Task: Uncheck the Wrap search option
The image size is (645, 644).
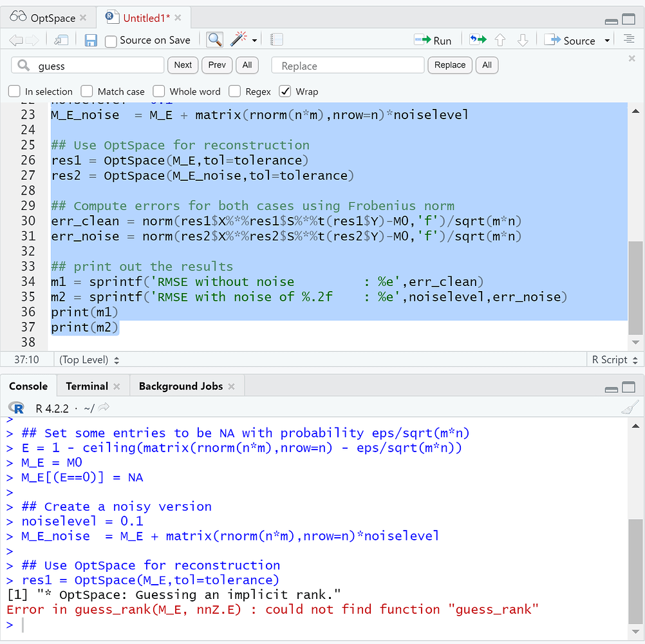Action: pos(285,91)
